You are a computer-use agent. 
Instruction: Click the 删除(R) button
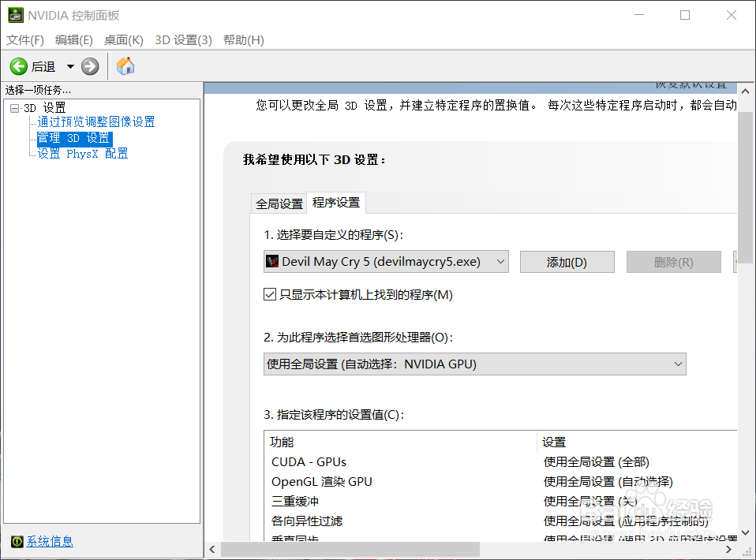click(674, 262)
